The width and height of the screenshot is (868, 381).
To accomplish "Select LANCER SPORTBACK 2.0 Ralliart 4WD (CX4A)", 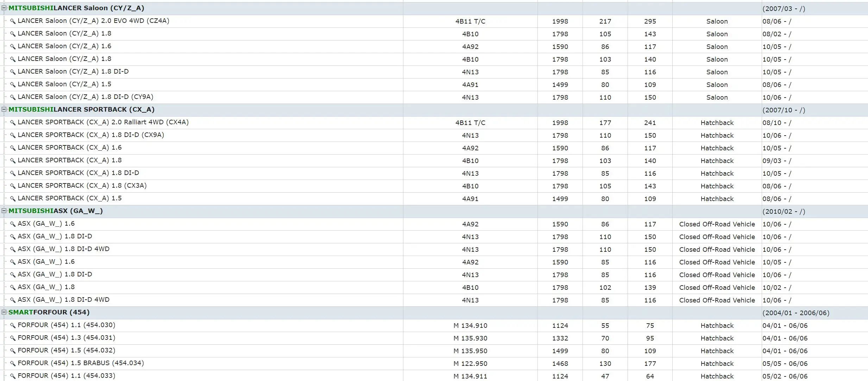I will click(434, 123).
